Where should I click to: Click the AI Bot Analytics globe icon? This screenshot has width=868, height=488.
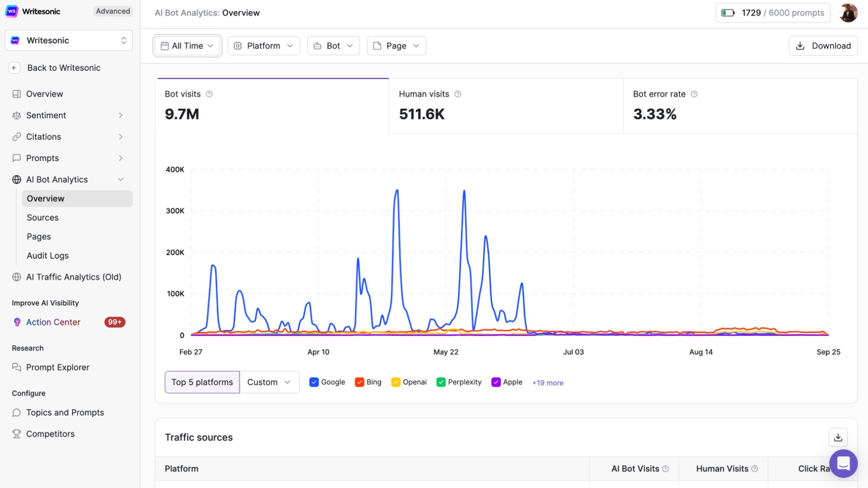(x=17, y=180)
